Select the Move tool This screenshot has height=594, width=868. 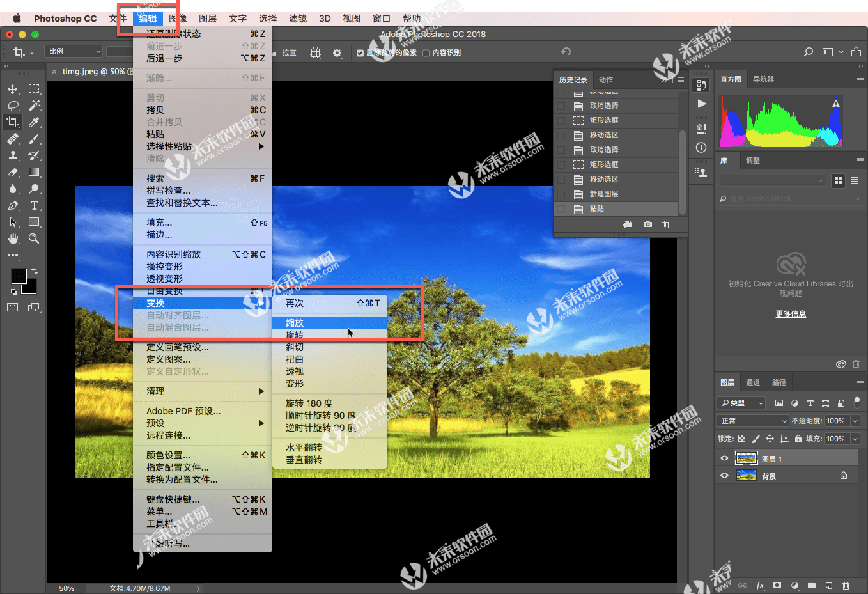pos(13,89)
